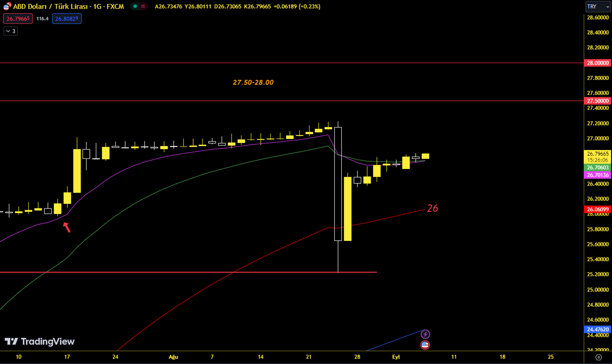Open symbol search via ABD Doları title

(68, 6)
